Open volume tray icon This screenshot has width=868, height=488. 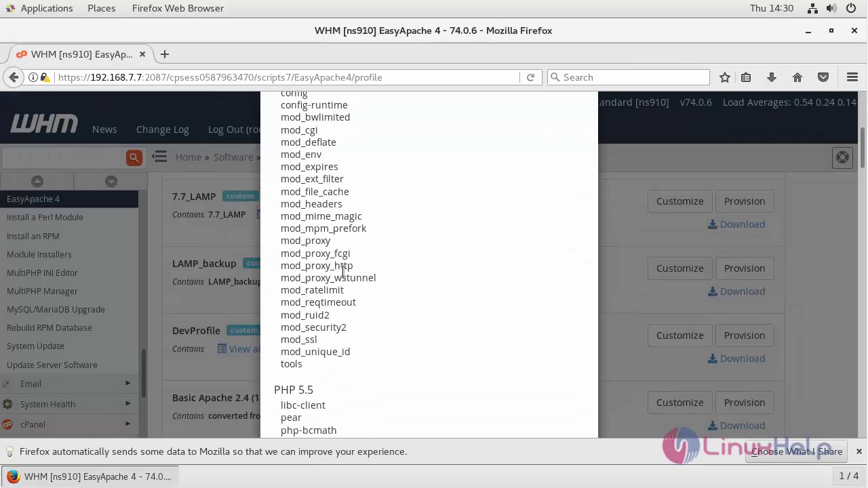coord(833,8)
